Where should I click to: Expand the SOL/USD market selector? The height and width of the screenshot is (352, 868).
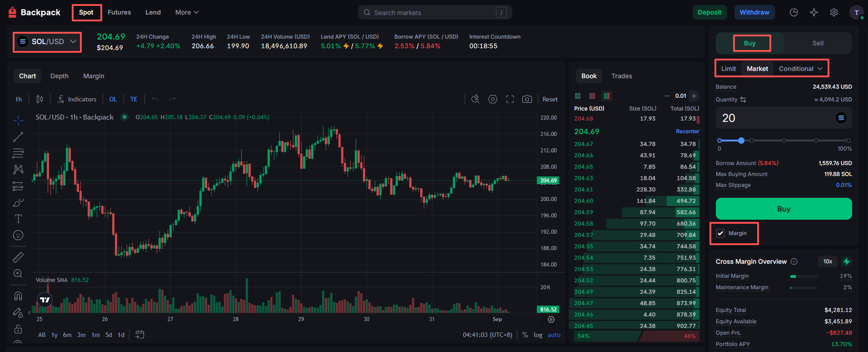click(47, 42)
